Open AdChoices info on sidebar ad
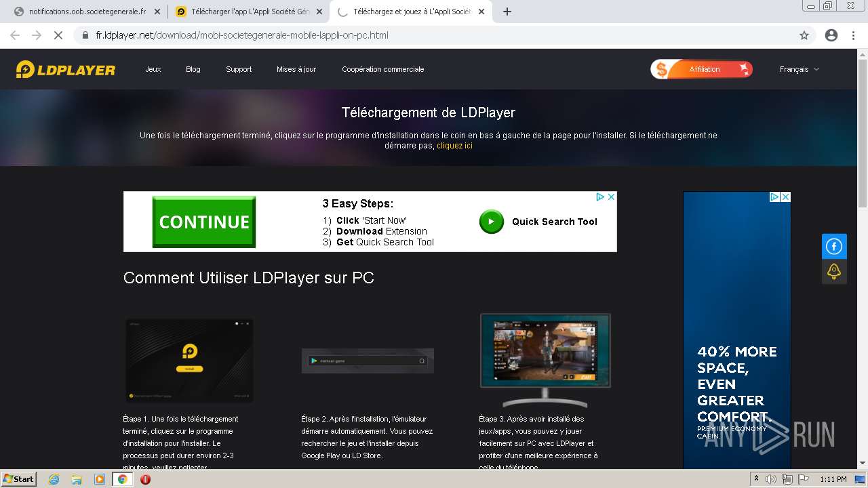This screenshot has height=488, width=868. pos(774,197)
